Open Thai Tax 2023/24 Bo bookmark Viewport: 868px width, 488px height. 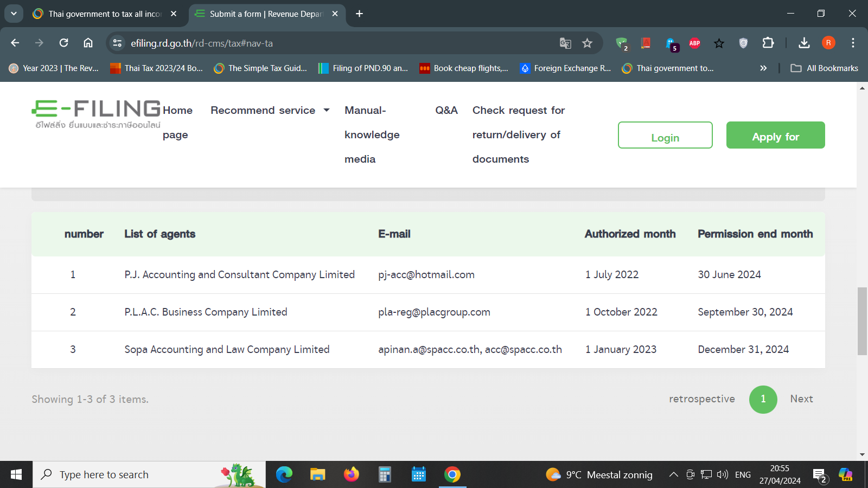pos(156,68)
